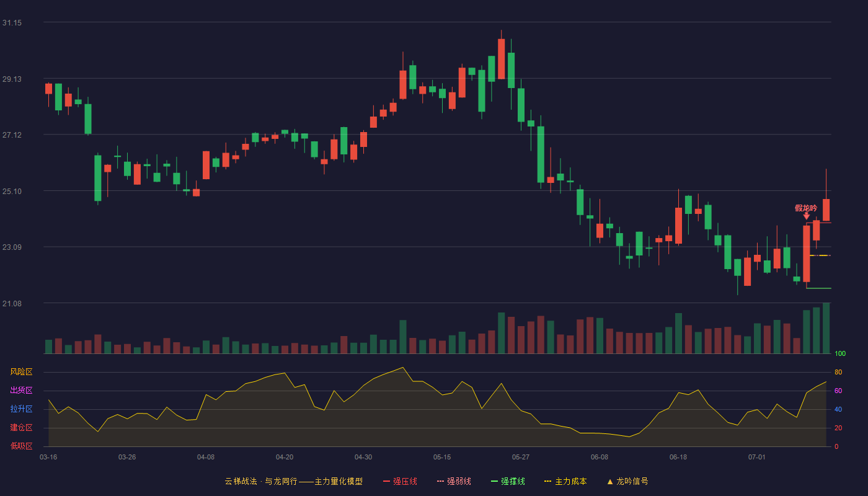The image size is (868, 496).
Task: Click the red 20 indicator scale value
Action: point(838,428)
